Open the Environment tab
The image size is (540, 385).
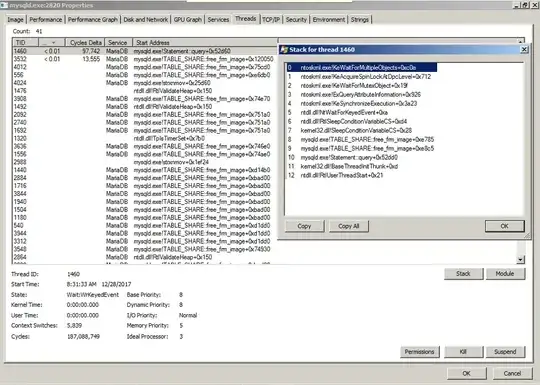[329, 20]
